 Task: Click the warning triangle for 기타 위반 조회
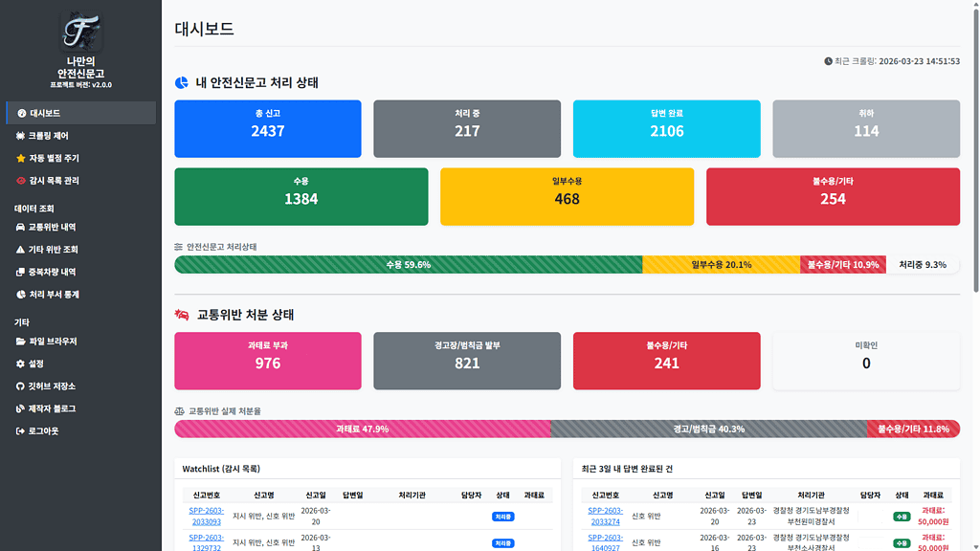21,250
